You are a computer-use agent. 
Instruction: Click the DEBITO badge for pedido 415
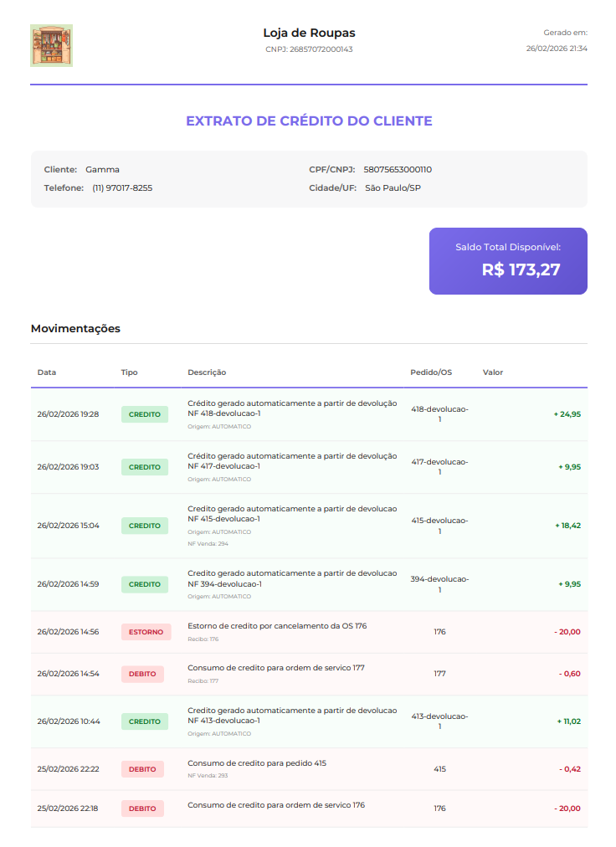click(x=142, y=768)
